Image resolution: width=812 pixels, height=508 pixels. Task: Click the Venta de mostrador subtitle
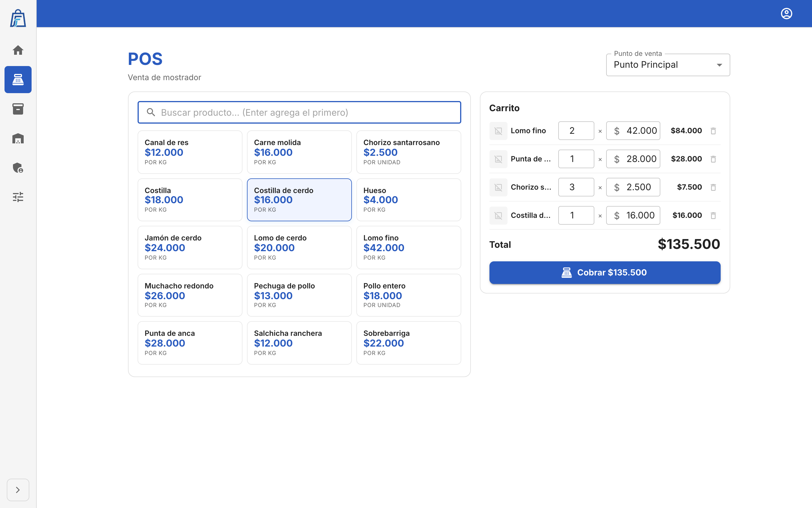(x=164, y=77)
